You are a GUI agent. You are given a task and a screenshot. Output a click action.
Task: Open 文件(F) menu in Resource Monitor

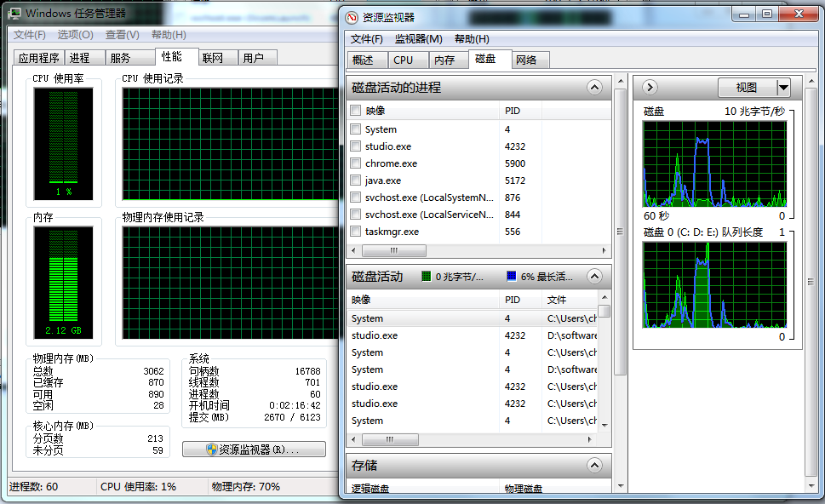367,39
